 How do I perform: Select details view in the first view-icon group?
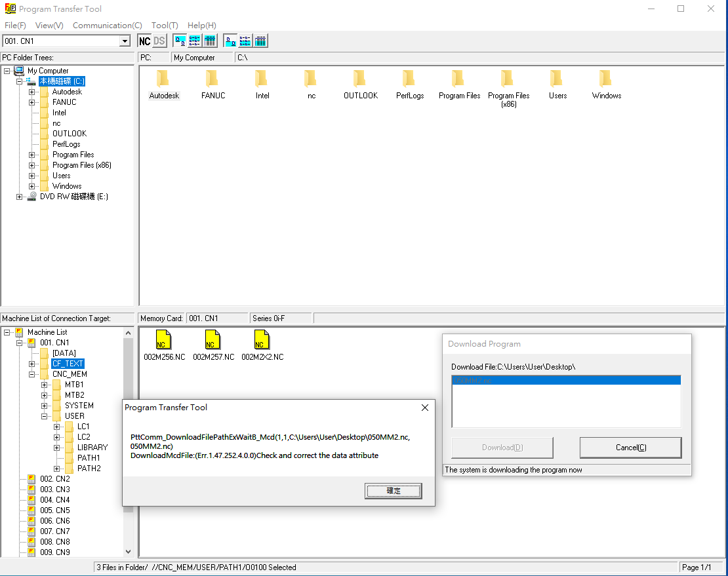coord(210,41)
